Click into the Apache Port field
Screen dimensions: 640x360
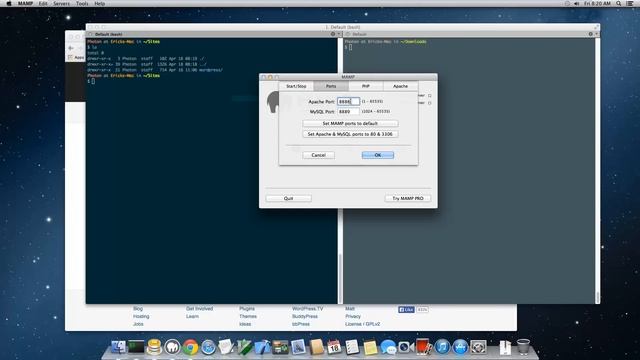[348, 101]
